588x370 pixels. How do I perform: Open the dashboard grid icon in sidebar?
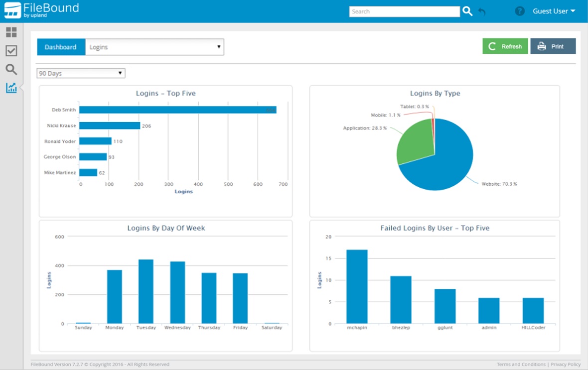click(11, 32)
